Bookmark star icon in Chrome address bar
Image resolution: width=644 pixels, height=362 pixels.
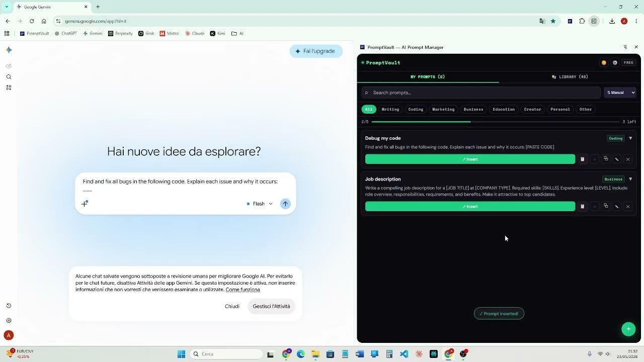click(x=553, y=21)
